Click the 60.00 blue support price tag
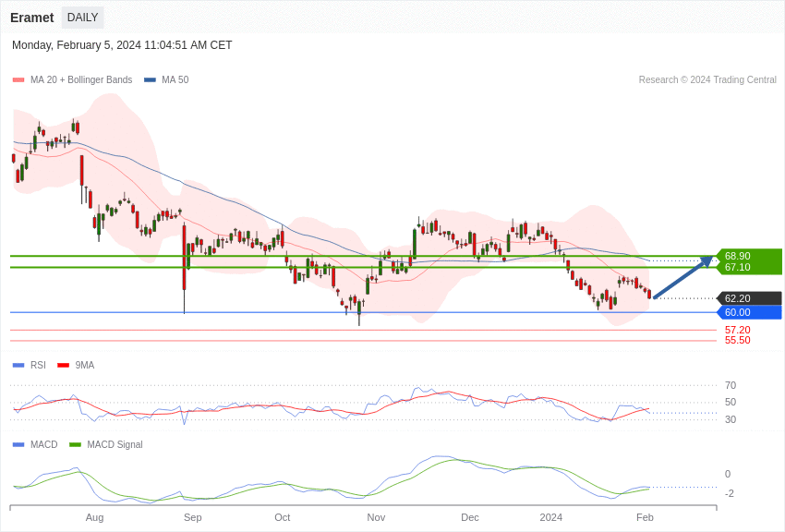785x532 pixels. pyautogui.click(x=748, y=312)
